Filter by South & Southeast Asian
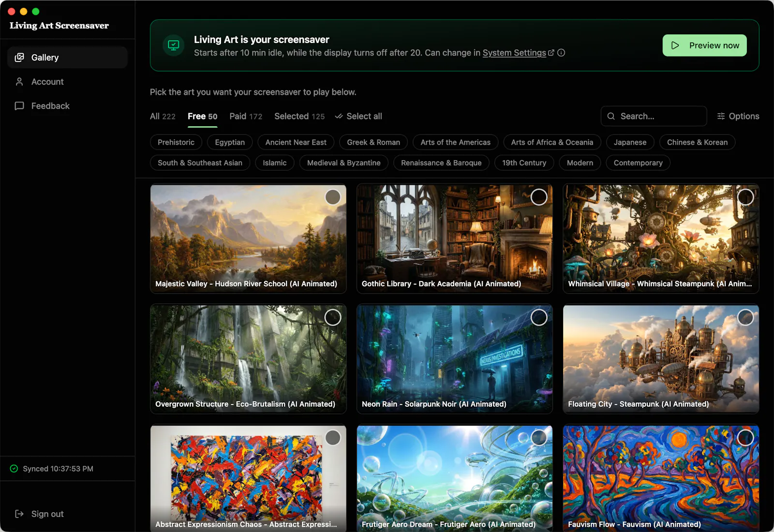Screen dimensions: 774x532 (x=200, y=163)
